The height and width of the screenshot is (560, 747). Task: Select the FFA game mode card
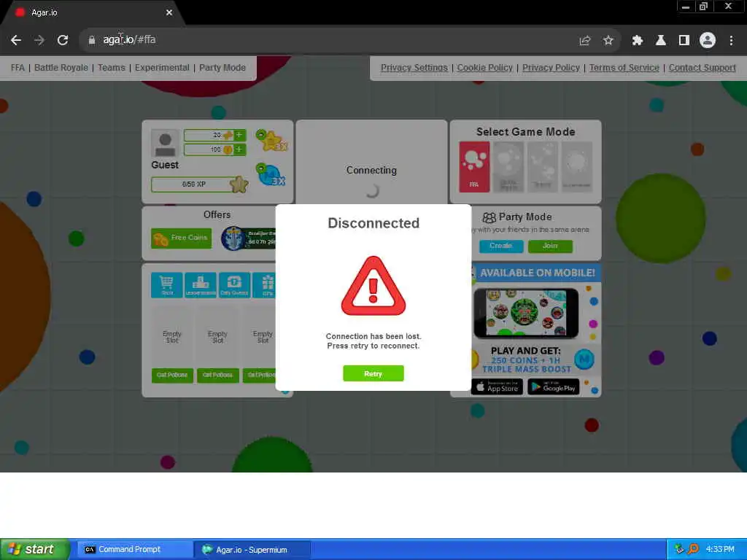tap(474, 167)
